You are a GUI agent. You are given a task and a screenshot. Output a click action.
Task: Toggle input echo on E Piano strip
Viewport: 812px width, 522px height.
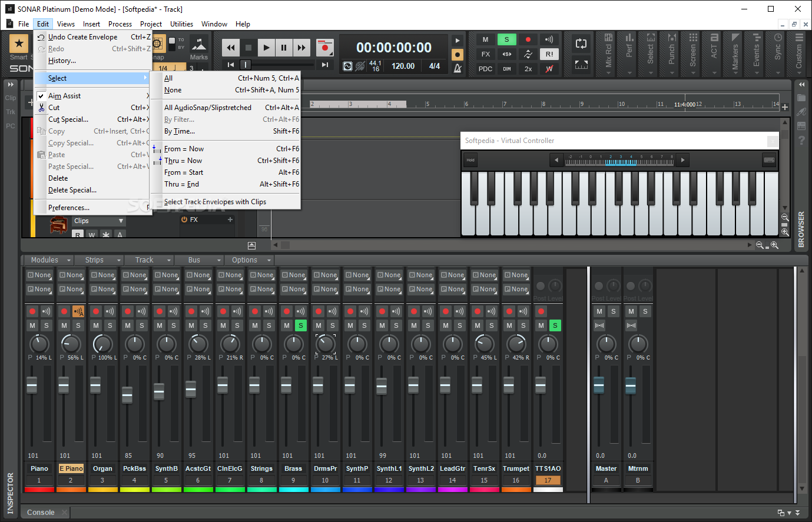(x=78, y=311)
